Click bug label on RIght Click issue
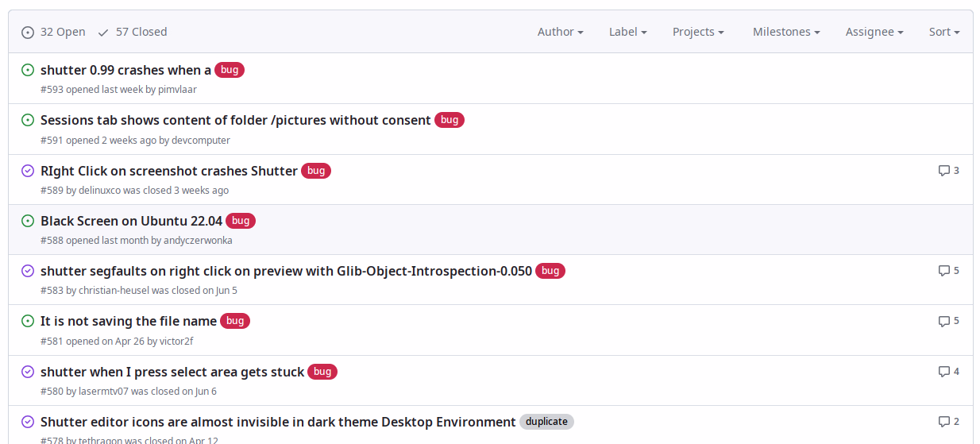The height and width of the screenshot is (444, 980). 316,171
